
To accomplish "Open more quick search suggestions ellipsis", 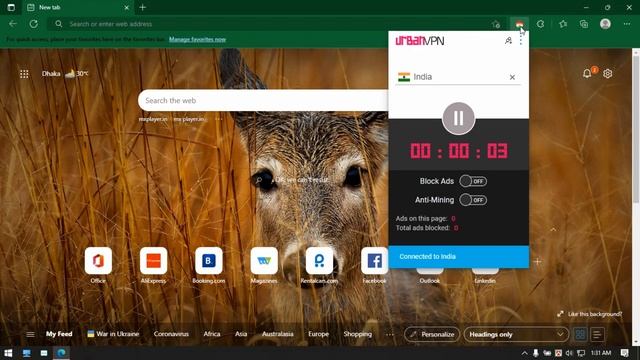I will pos(219,119).
